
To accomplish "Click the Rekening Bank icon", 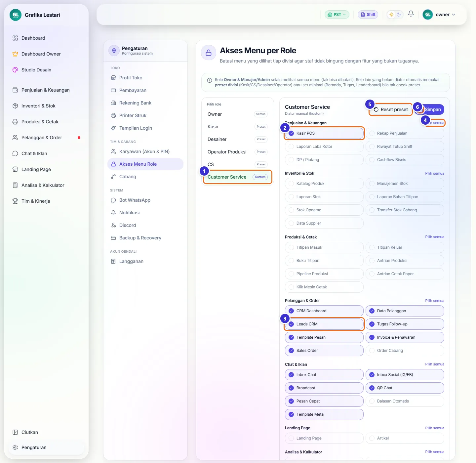I will (113, 103).
